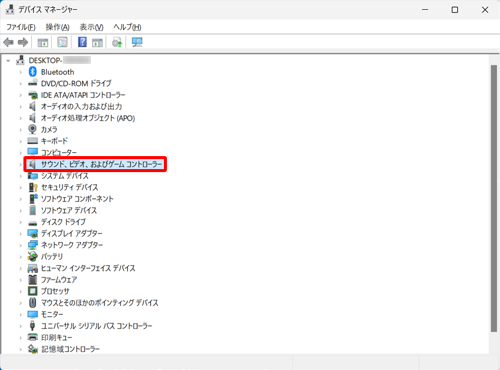Expand the オーディオの入力および出力 arrow
Screen dimensions: 500x370
coord(21,107)
